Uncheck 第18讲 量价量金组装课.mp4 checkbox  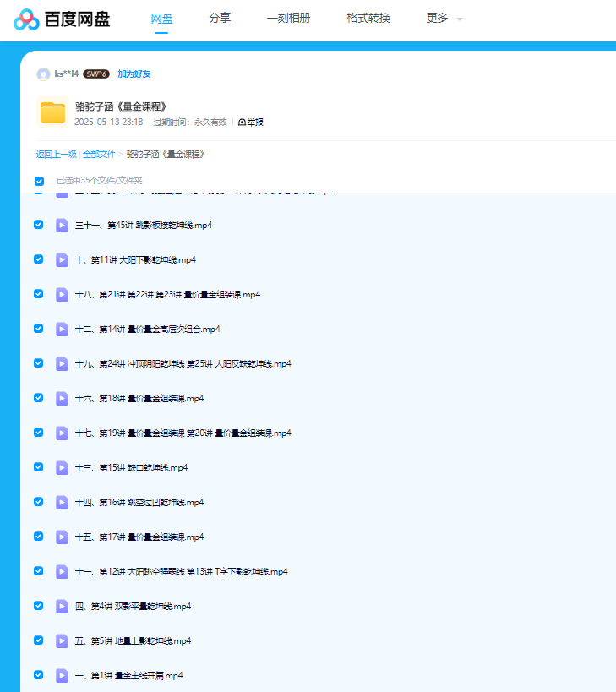(x=39, y=398)
